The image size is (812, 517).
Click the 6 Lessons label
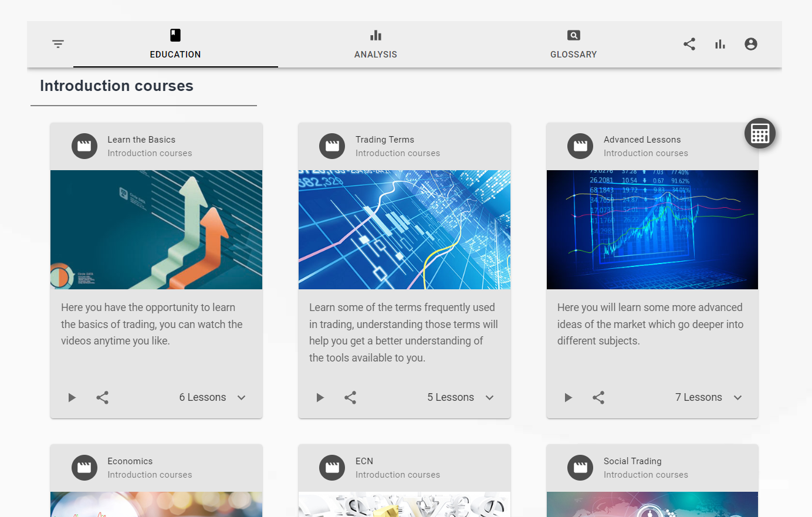(202, 397)
